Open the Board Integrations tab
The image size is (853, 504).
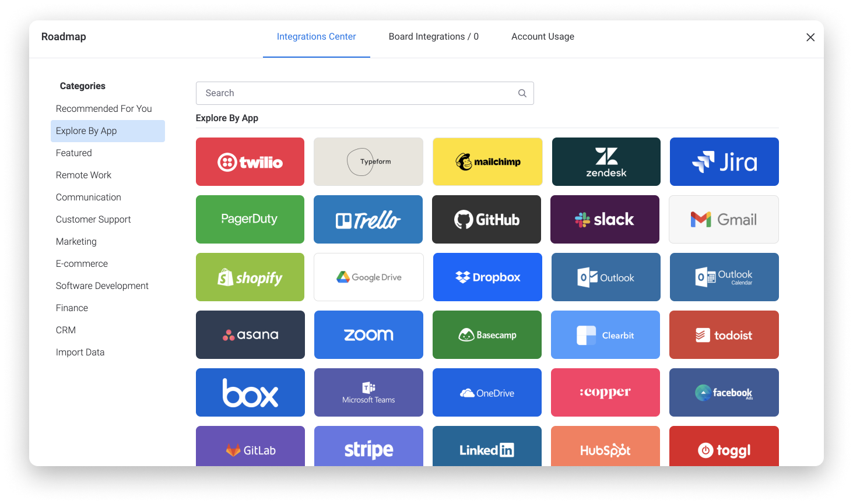click(434, 37)
